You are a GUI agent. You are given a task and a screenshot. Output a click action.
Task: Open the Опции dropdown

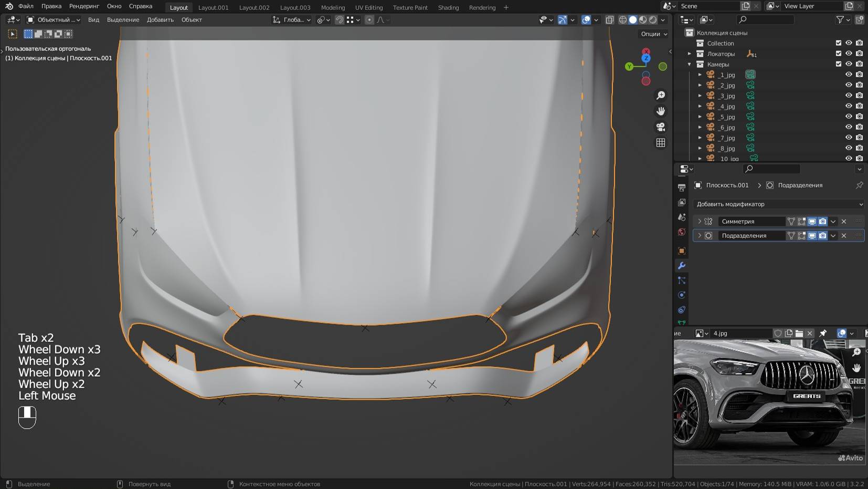click(x=653, y=34)
